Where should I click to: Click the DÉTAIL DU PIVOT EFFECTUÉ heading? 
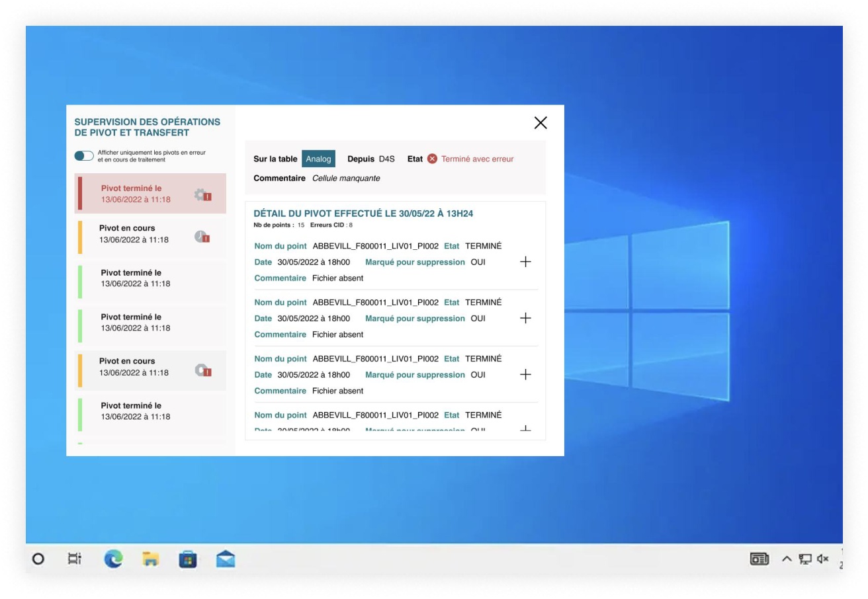click(x=363, y=214)
